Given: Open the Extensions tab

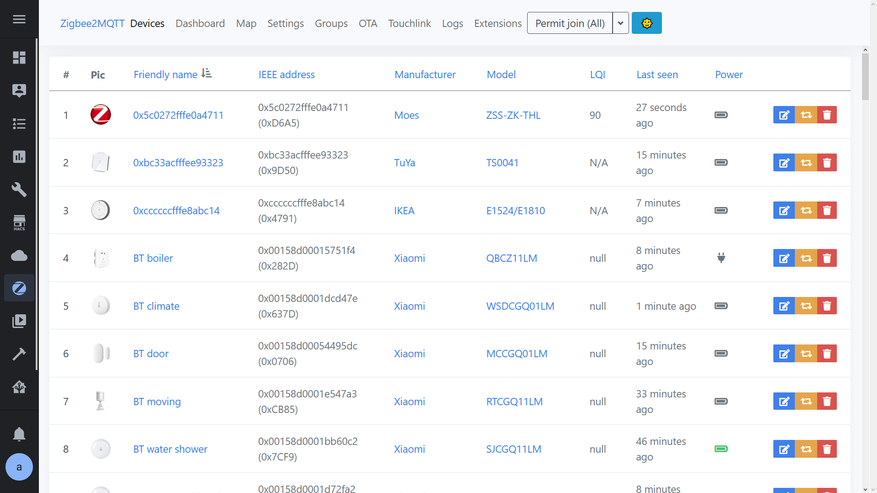Looking at the screenshot, I should [498, 23].
